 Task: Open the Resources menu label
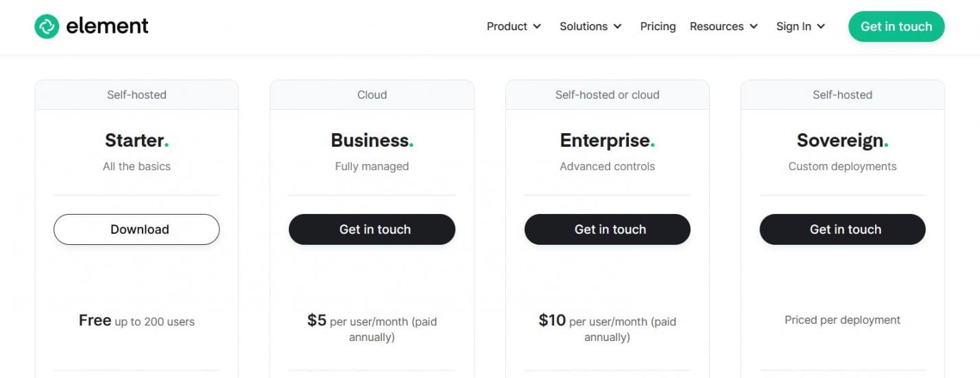tap(717, 27)
